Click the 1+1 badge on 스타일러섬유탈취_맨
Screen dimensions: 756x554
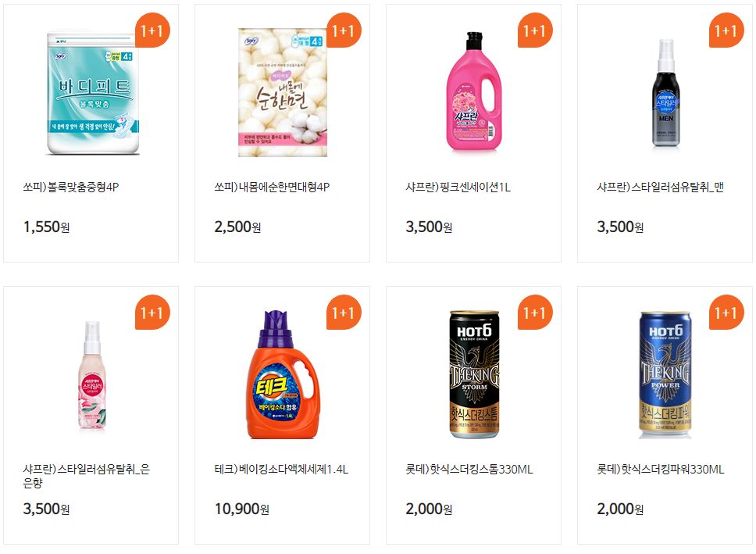[x=726, y=30]
